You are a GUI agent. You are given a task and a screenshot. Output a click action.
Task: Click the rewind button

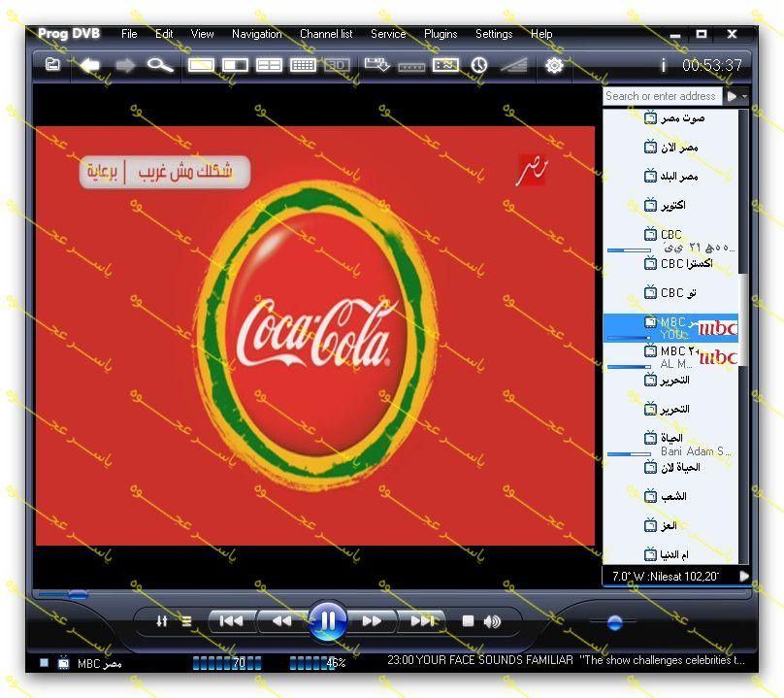coord(282,621)
